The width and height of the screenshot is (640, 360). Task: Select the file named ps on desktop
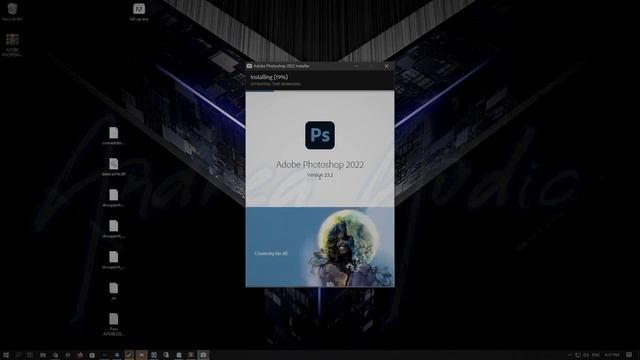(113, 291)
